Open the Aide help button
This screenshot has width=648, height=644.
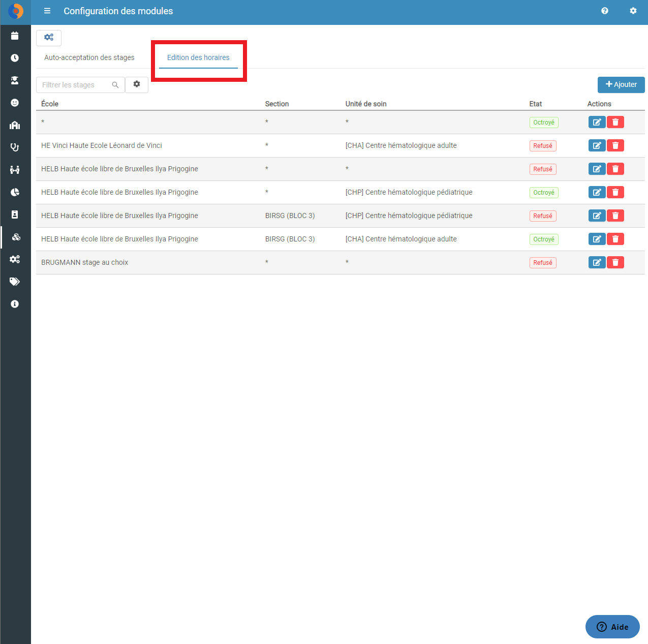click(x=612, y=627)
